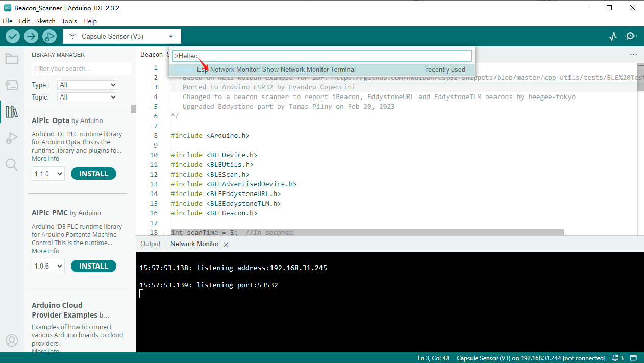Click the notifications bell in status bar
The height and width of the screenshot is (363, 644).
(x=618, y=358)
